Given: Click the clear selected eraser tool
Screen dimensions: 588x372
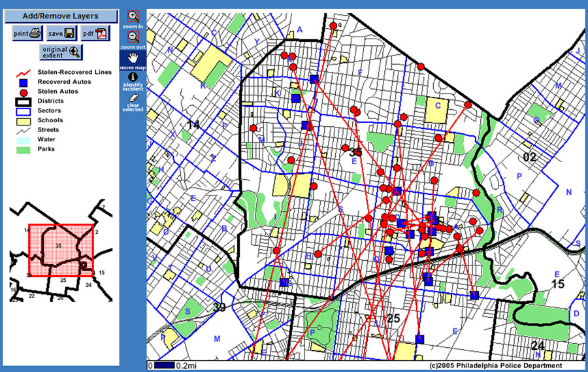Looking at the screenshot, I should [133, 103].
